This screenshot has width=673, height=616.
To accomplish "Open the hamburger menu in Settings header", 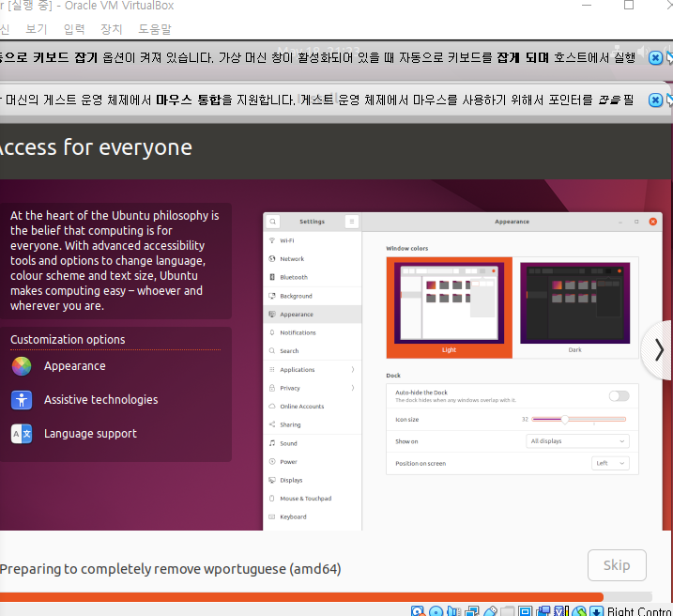I will pos(352,222).
